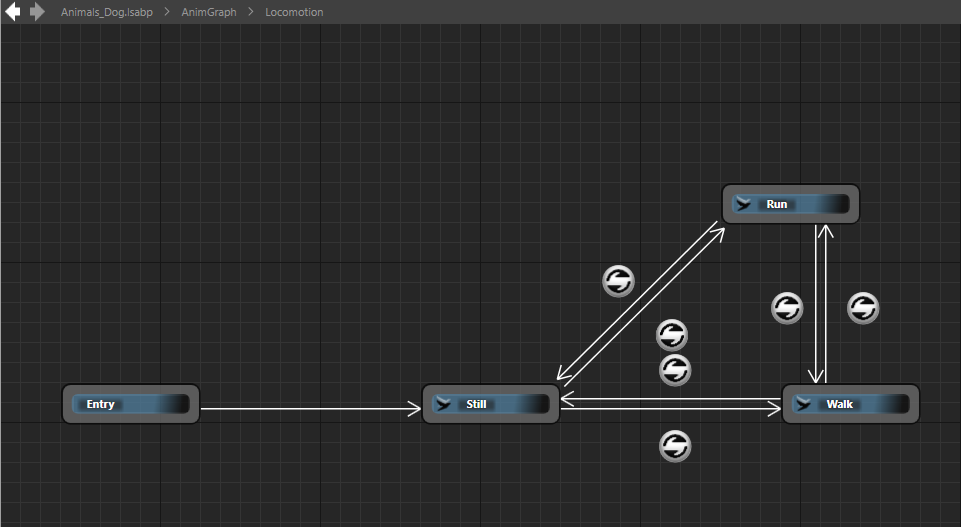Click the animation icon inside the Still node
The width and height of the screenshot is (961, 527).
click(443, 404)
